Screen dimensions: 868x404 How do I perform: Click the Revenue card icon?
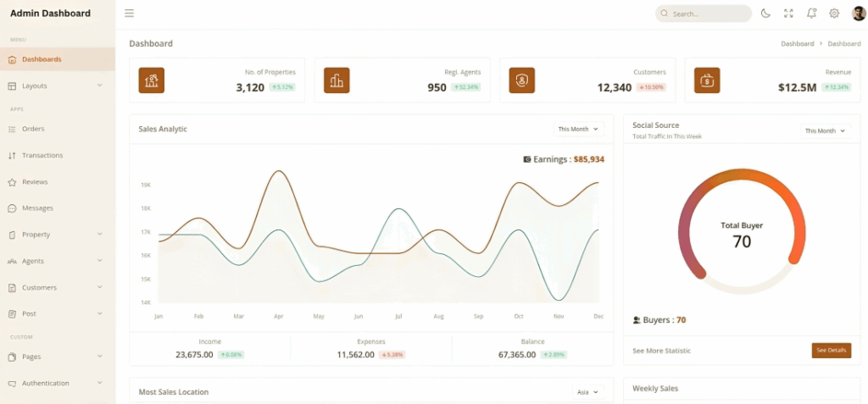[707, 80]
